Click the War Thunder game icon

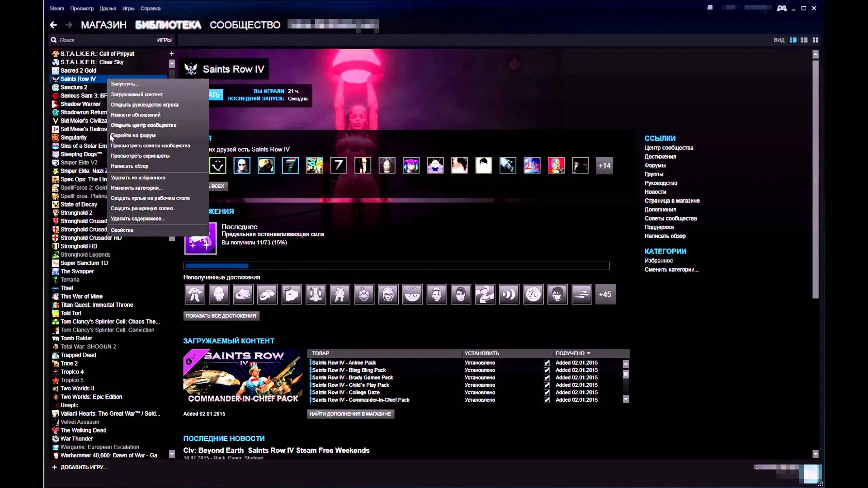(x=56, y=439)
